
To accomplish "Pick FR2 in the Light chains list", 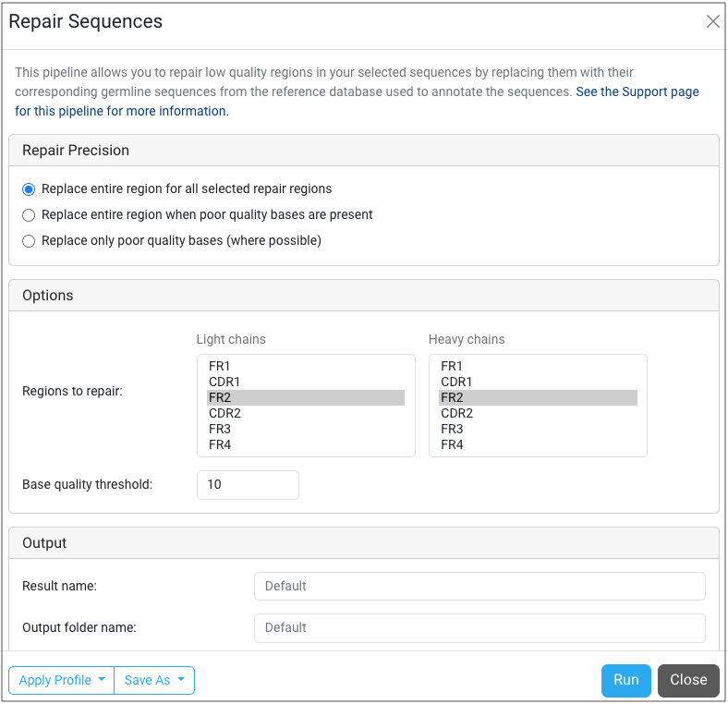I will 220,398.
